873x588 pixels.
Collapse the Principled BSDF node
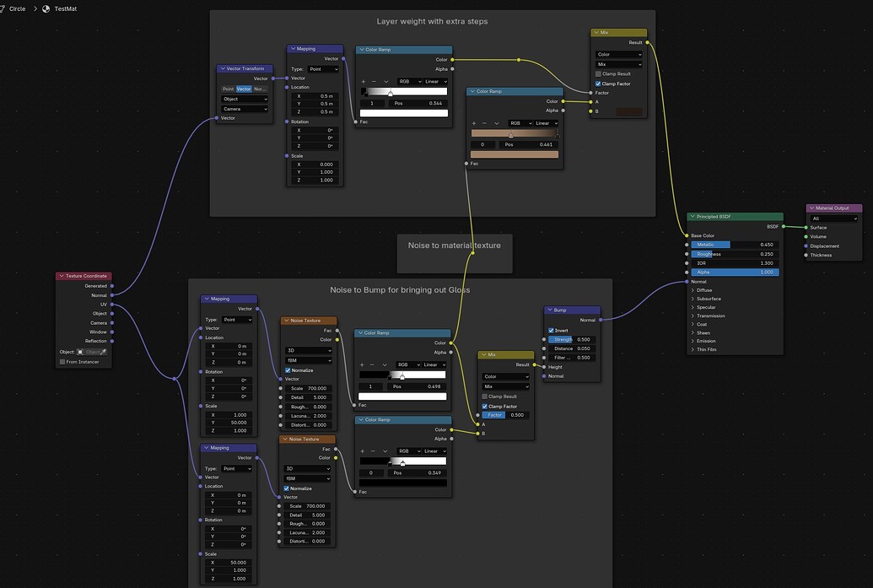[x=692, y=217]
